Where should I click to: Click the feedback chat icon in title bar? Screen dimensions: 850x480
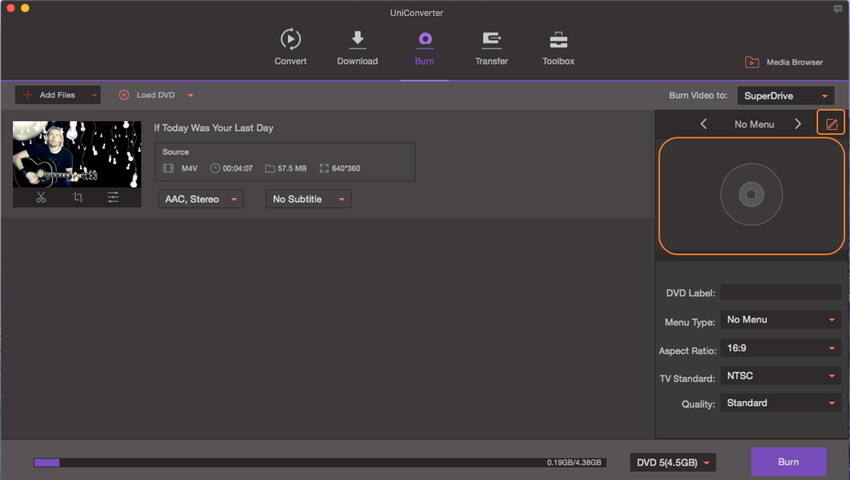pyautogui.click(x=838, y=9)
